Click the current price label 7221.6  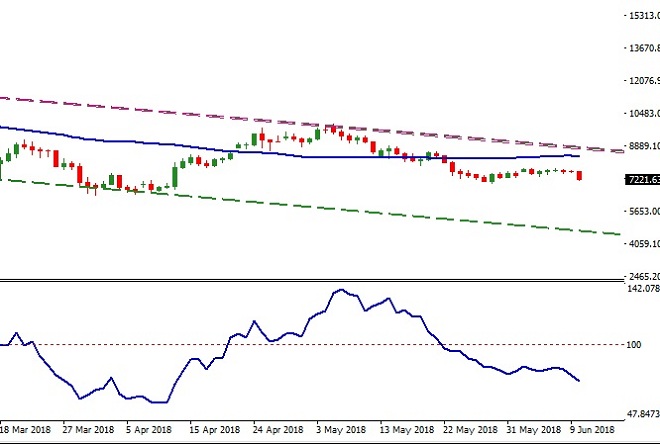pyautogui.click(x=643, y=180)
